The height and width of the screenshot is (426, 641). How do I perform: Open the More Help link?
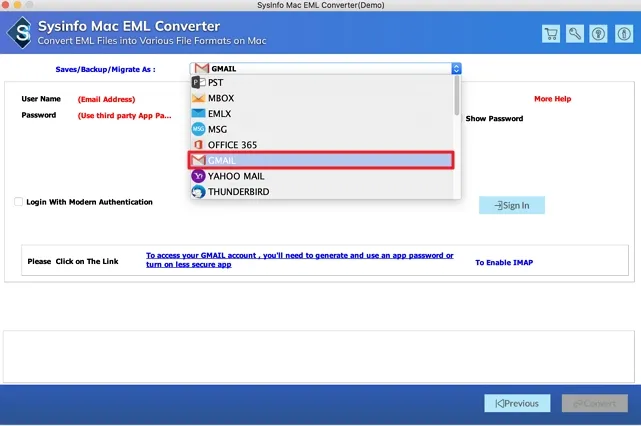(552, 99)
